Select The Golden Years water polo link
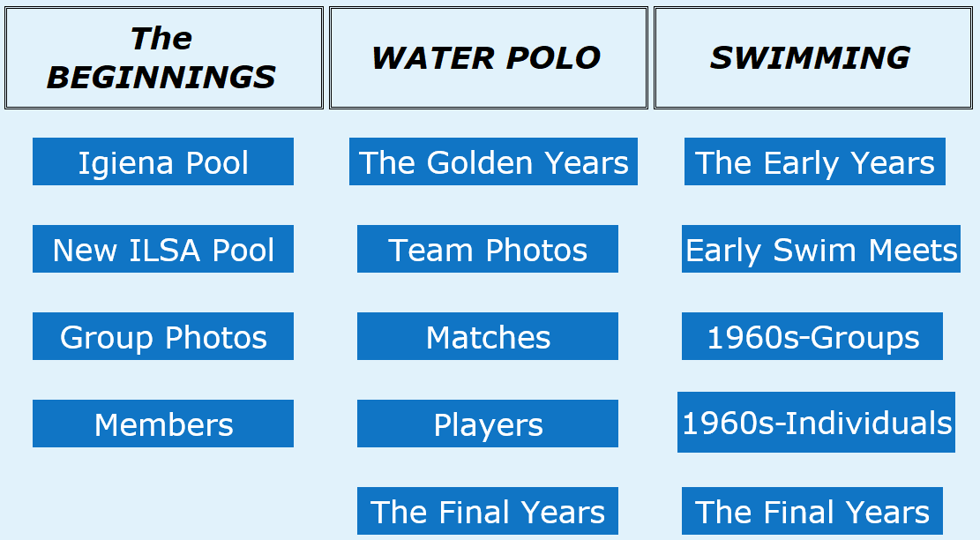This screenshot has height=540, width=980. click(x=493, y=161)
